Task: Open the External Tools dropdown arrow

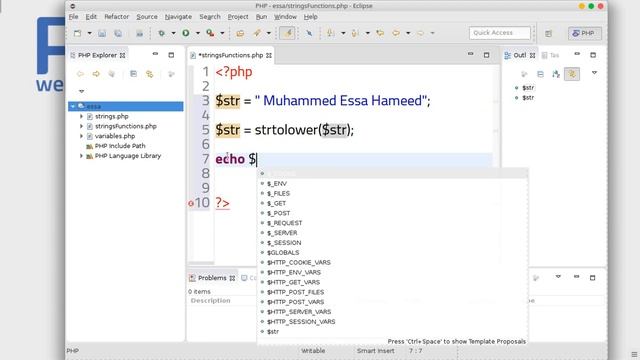Action: tap(222, 33)
